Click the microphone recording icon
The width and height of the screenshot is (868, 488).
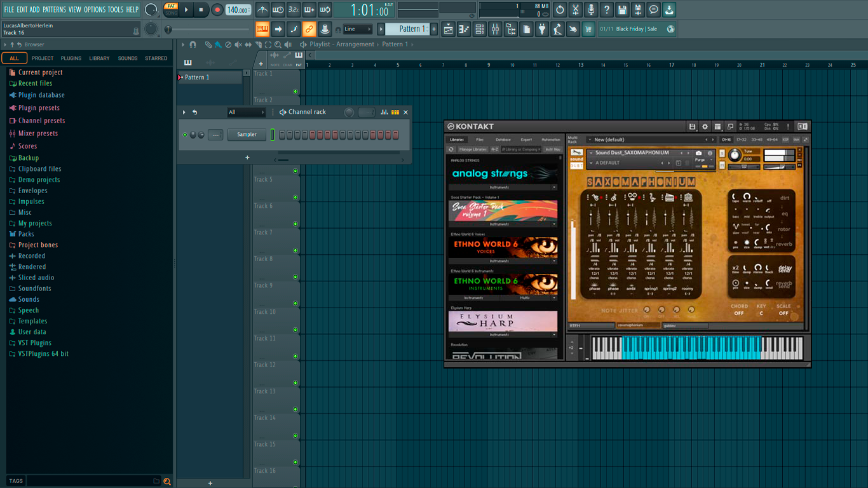coord(591,10)
